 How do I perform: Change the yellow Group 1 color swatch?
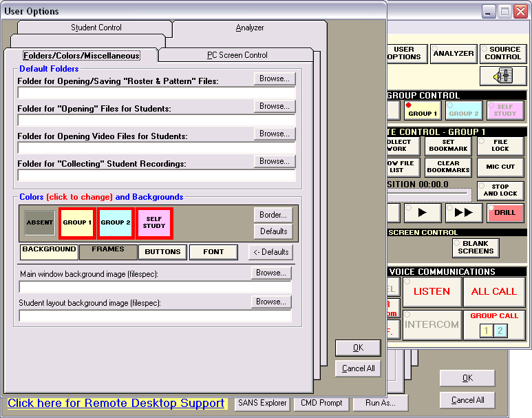(77, 222)
